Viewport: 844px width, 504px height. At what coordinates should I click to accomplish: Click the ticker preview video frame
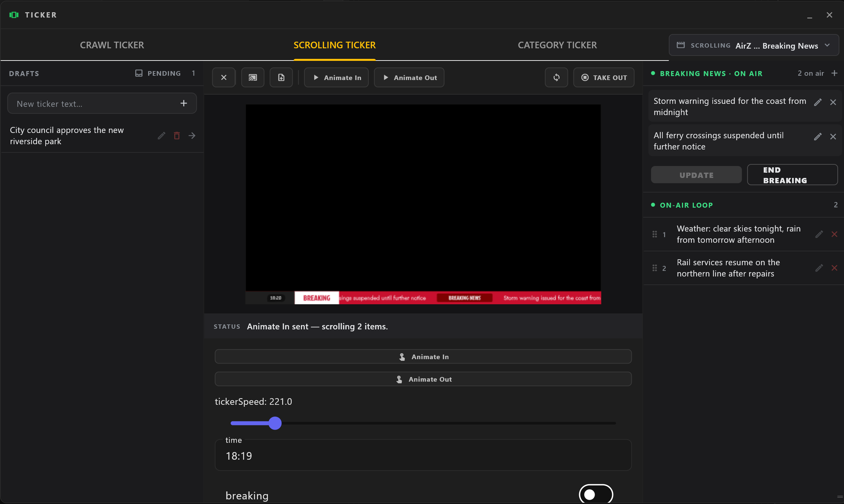423,204
